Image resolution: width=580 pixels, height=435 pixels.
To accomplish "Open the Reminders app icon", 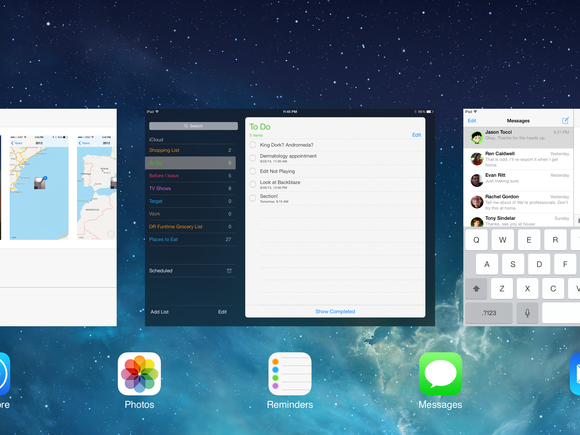I will (x=290, y=374).
